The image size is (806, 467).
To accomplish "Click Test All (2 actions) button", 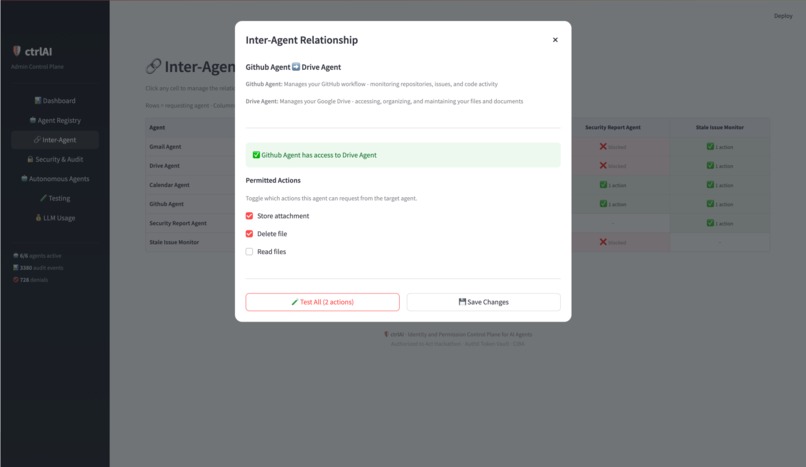I will tap(322, 302).
